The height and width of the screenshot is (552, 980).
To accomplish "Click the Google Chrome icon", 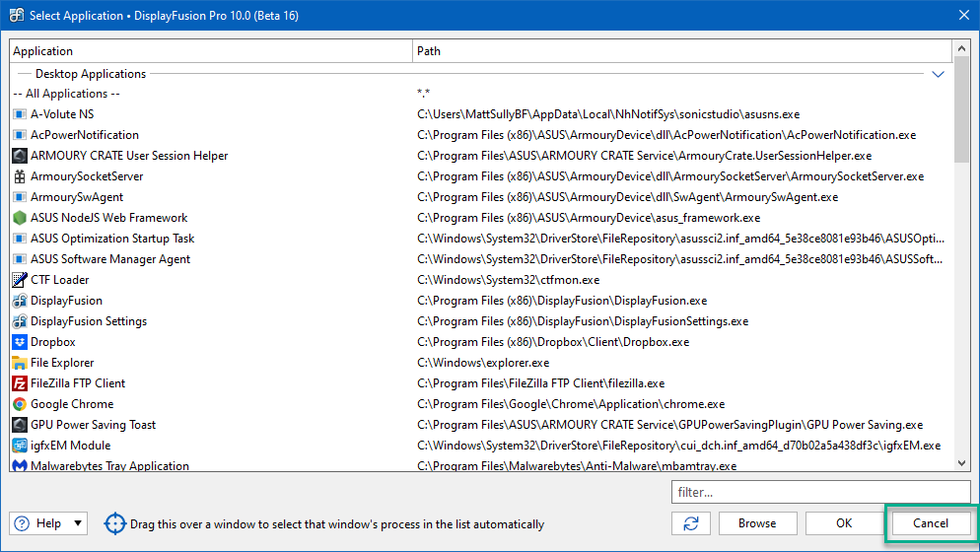I will [20, 404].
